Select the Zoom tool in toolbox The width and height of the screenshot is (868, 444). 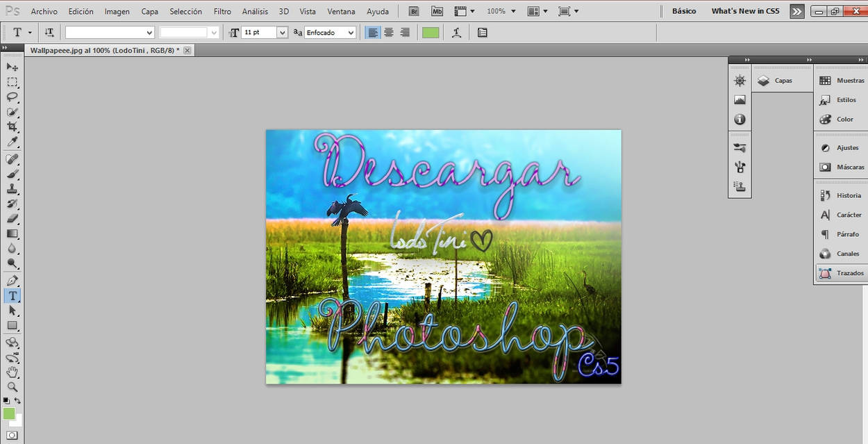tap(12, 388)
